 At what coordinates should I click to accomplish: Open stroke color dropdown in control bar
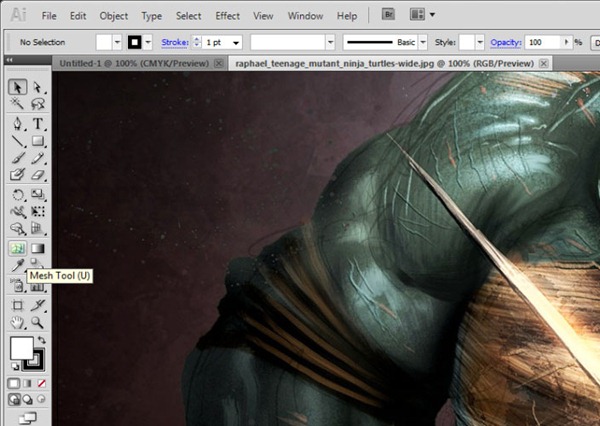(x=148, y=42)
